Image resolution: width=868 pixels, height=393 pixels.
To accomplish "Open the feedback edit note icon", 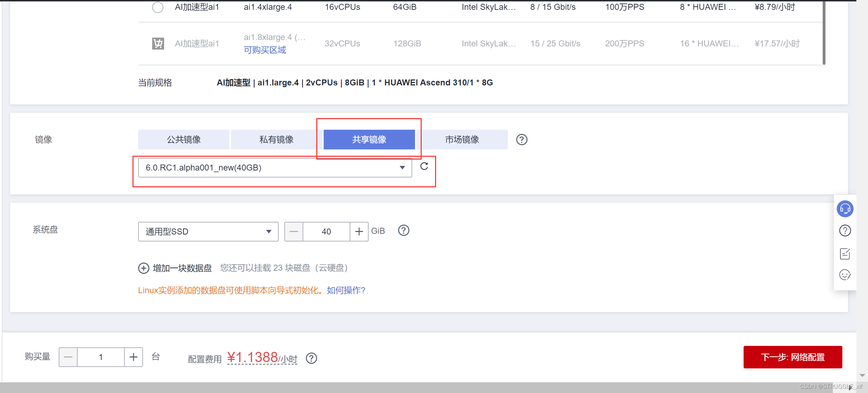I will coord(845,253).
